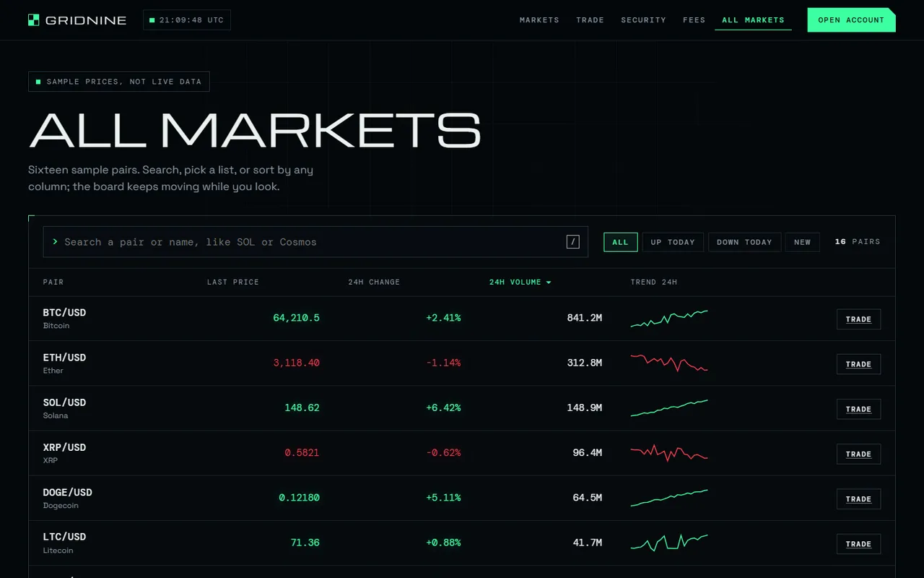Click the 16 Pairs count label

click(858, 242)
